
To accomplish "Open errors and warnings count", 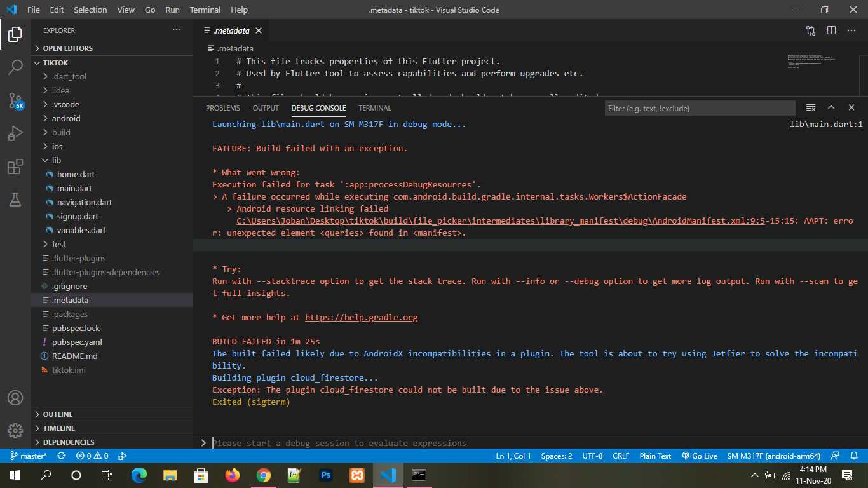I will [x=92, y=456].
